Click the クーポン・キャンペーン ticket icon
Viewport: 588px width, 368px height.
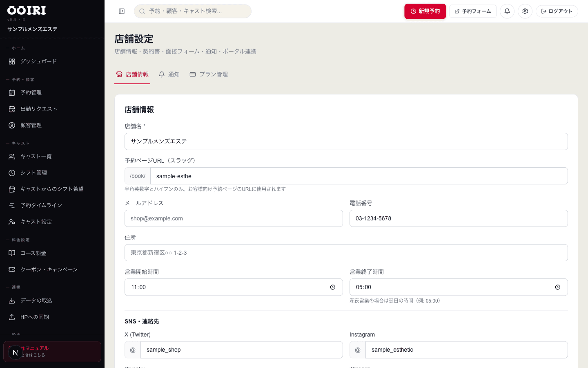pos(12,269)
